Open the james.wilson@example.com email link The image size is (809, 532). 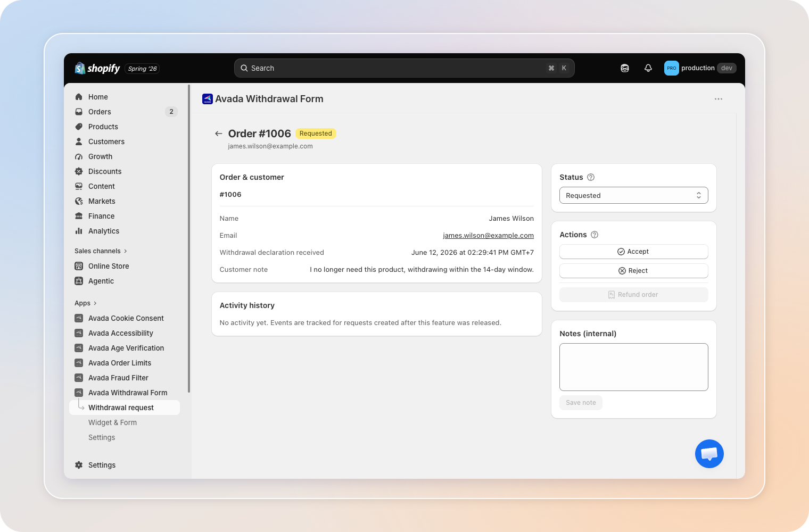click(488, 235)
